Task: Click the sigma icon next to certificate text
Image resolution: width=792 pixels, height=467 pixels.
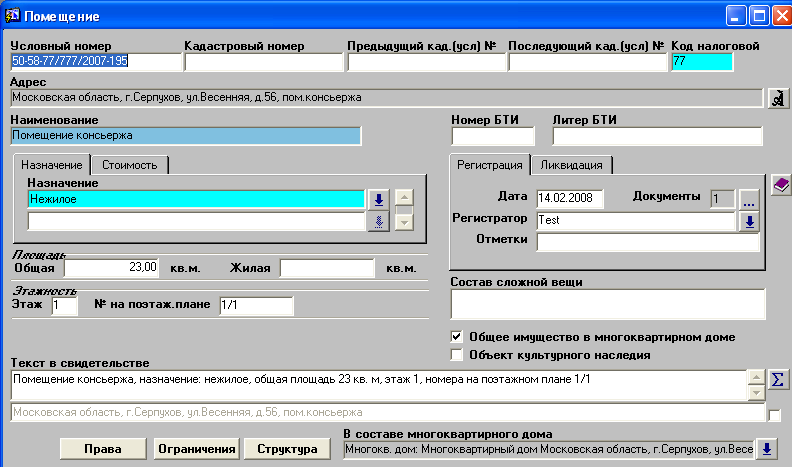Action: pyautogui.click(x=778, y=379)
